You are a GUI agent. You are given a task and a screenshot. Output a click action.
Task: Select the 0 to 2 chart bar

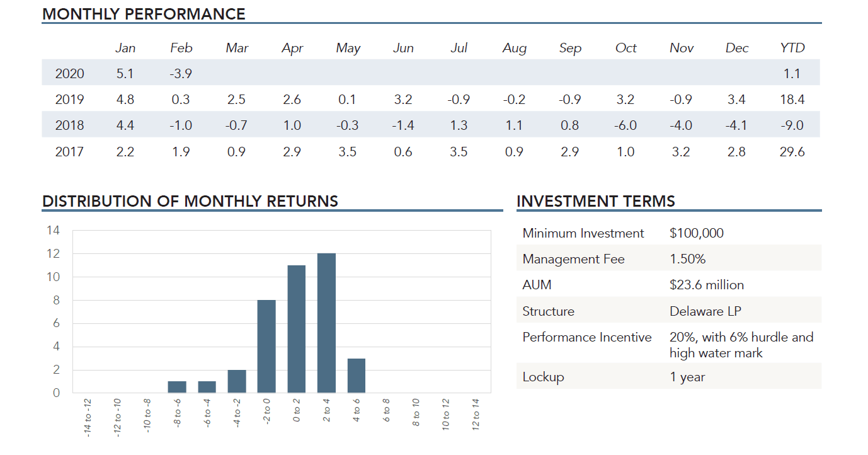(x=297, y=329)
